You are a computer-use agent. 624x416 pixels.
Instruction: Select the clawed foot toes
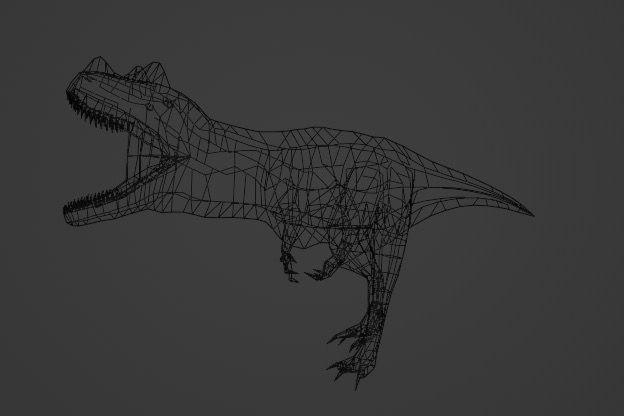point(347,350)
